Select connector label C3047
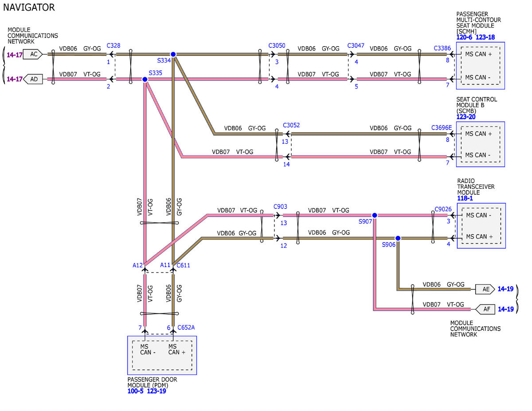 (356, 46)
